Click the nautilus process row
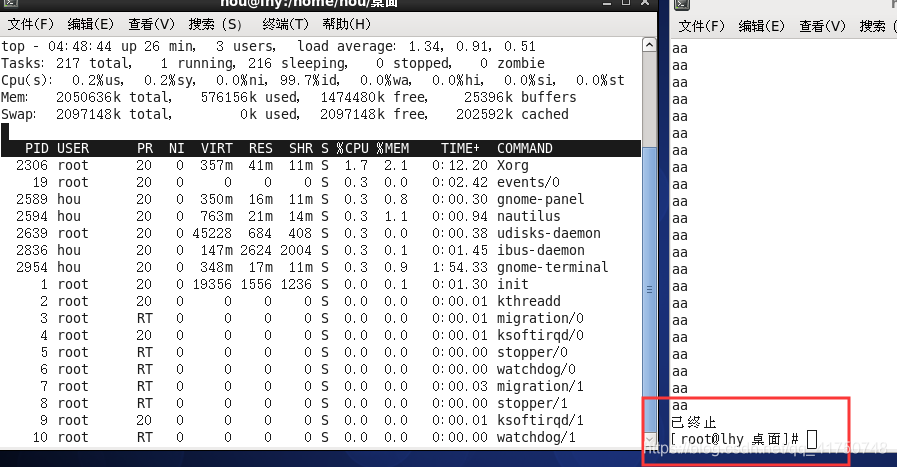 tap(320, 216)
